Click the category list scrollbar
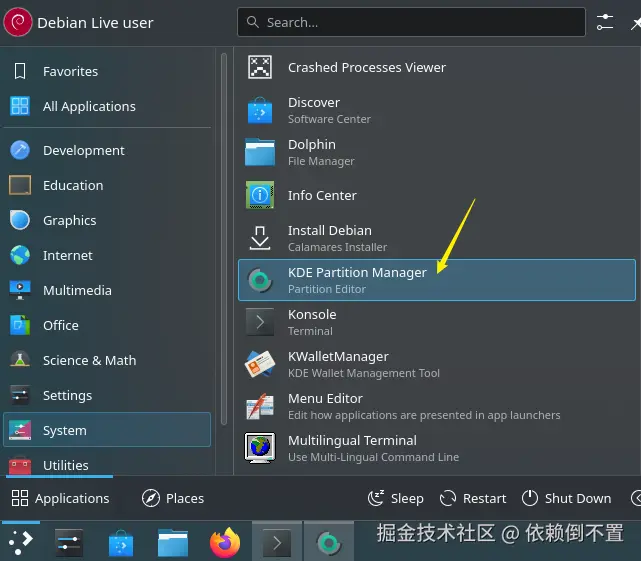 224,239
